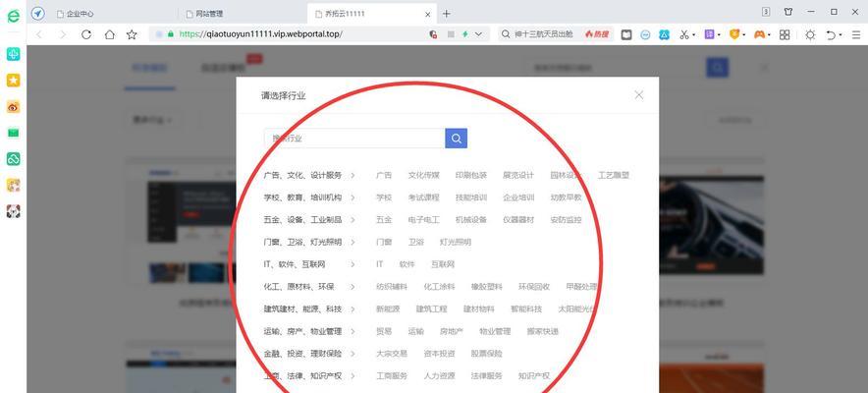Choose the 电子电工 industry
Viewport: 868px width, 393px height.
(x=423, y=220)
